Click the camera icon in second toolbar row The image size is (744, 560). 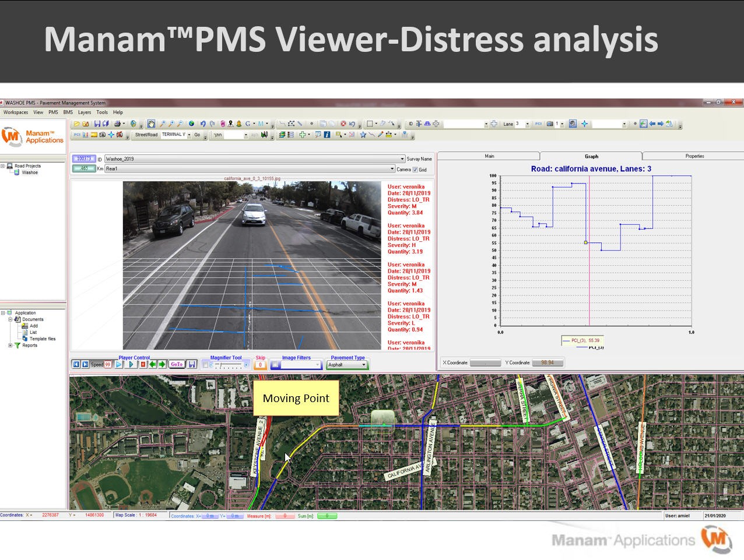103,135
